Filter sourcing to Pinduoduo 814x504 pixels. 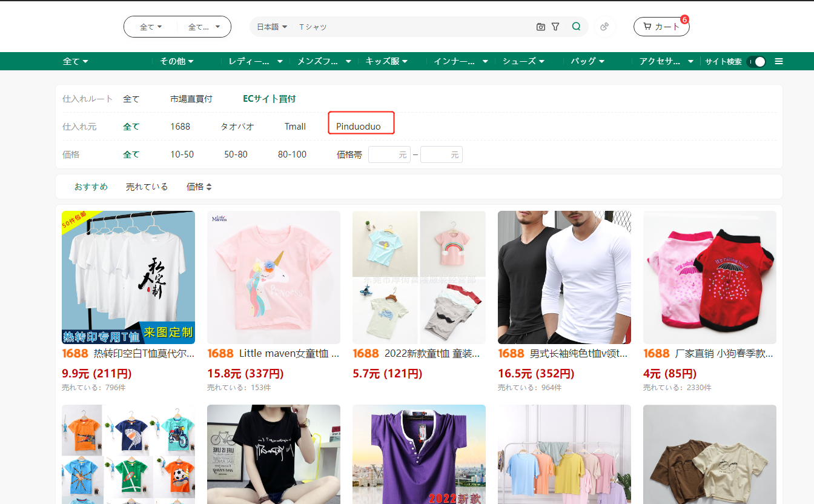[359, 127]
